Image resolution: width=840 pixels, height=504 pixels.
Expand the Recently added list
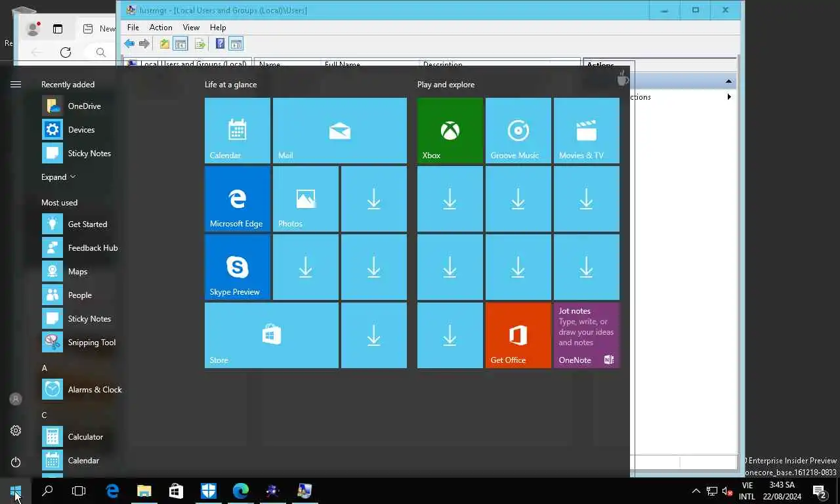(58, 177)
